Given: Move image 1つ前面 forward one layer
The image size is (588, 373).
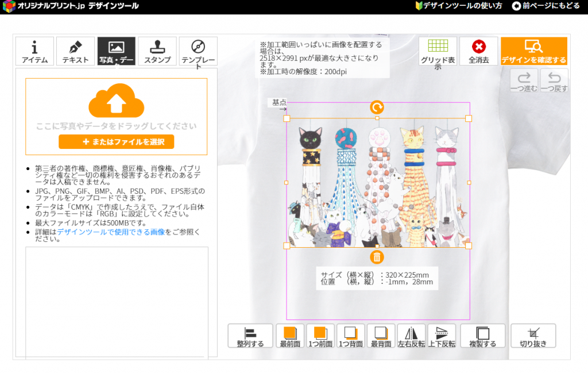Looking at the screenshot, I should pos(320,336).
